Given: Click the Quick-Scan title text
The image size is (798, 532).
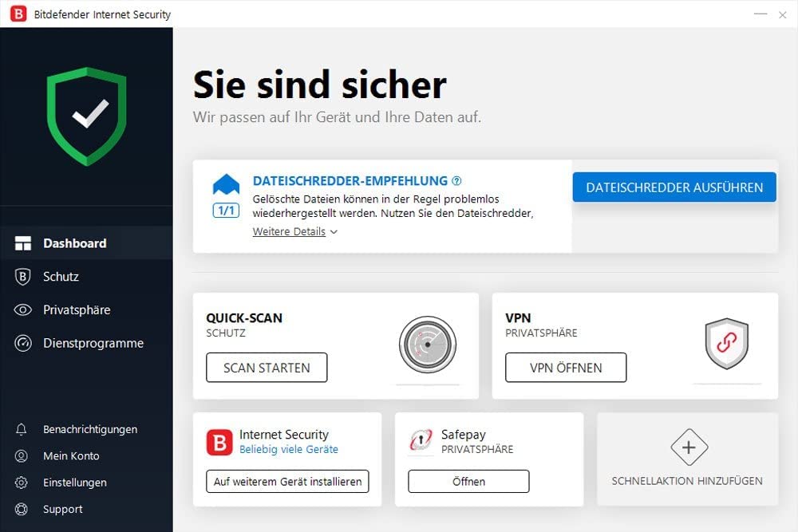Looking at the screenshot, I should (x=243, y=318).
